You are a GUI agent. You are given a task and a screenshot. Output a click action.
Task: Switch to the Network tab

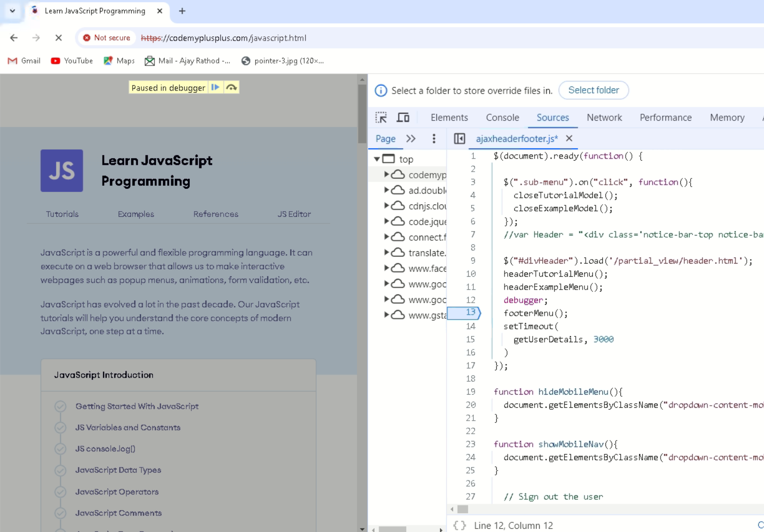(604, 117)
